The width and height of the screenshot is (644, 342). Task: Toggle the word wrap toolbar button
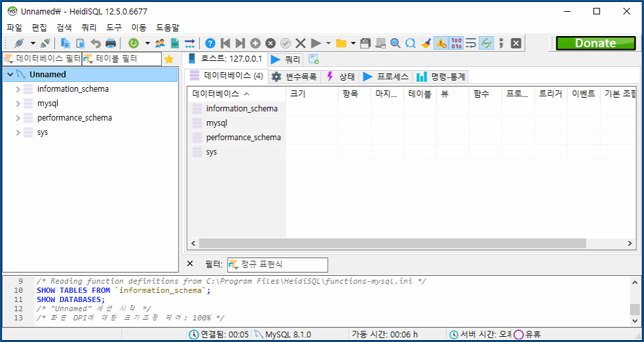tap(471, 43)
